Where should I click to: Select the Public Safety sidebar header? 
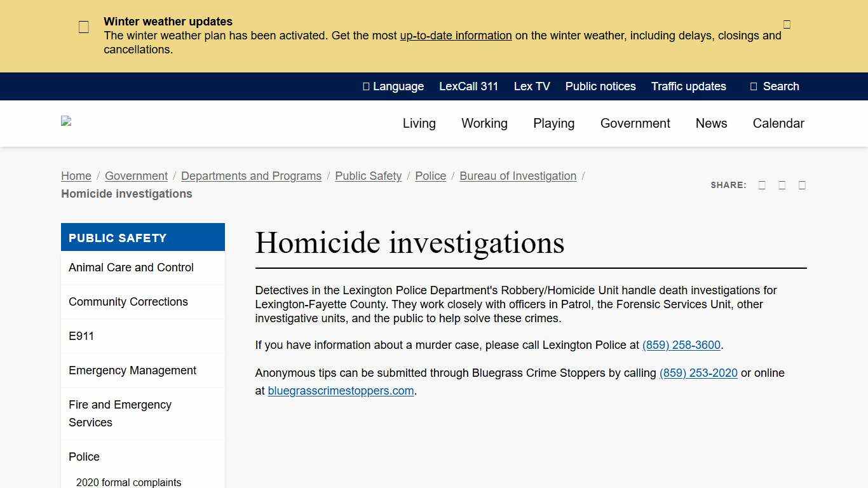click(x=118, y=238)
